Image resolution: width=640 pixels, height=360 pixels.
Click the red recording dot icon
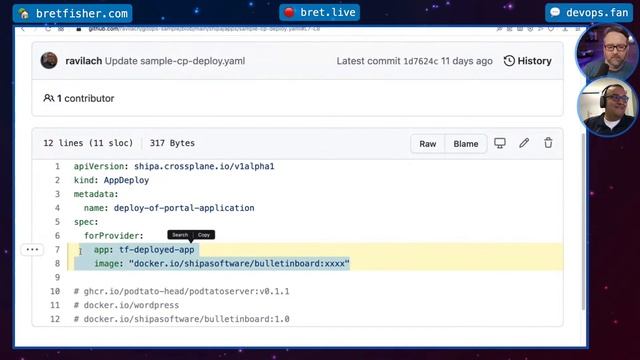pyautogui.click(x=289, y=12)
